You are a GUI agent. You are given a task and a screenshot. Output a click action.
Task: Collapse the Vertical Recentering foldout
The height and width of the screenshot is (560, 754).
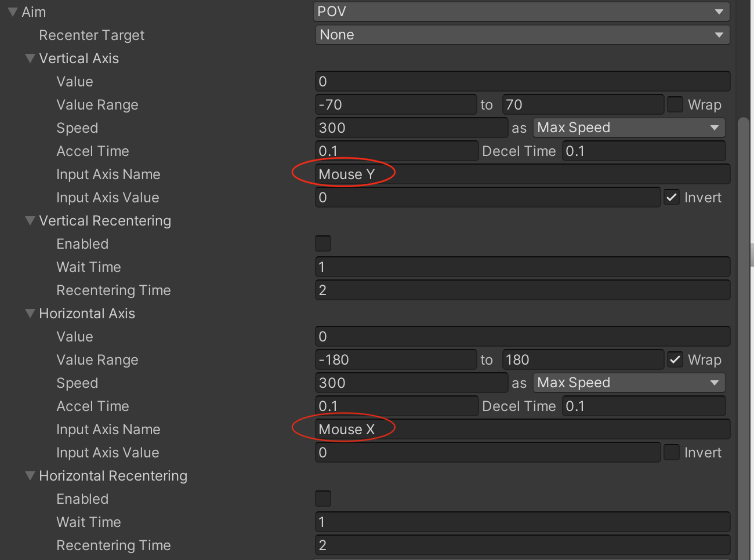point(30,221)
